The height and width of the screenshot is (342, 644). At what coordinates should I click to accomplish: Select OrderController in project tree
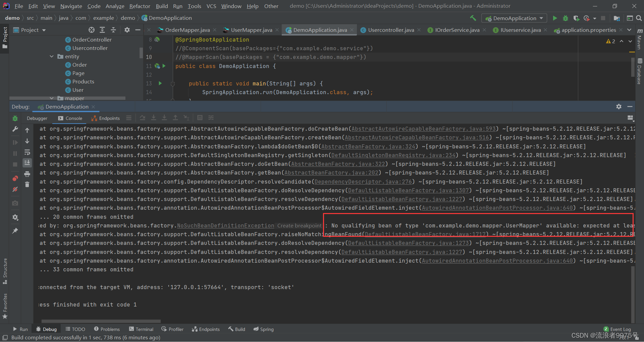[92, 40]
